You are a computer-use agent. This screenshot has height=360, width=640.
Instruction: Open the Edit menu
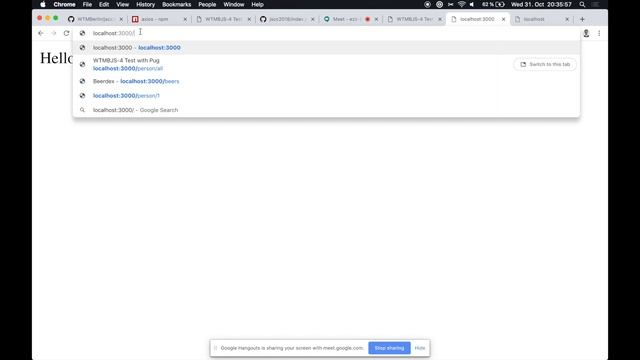click(x=104, y=4)
